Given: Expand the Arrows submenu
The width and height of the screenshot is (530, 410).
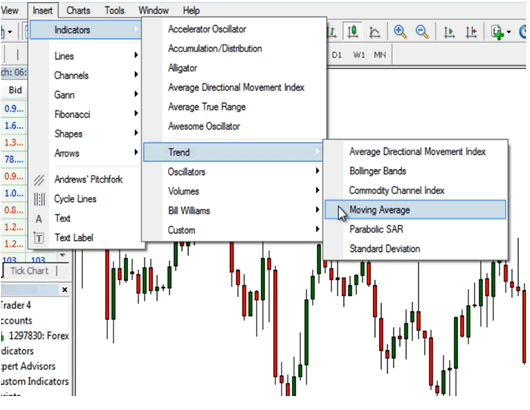Looking at the screenshot, I should click(86, 153).
